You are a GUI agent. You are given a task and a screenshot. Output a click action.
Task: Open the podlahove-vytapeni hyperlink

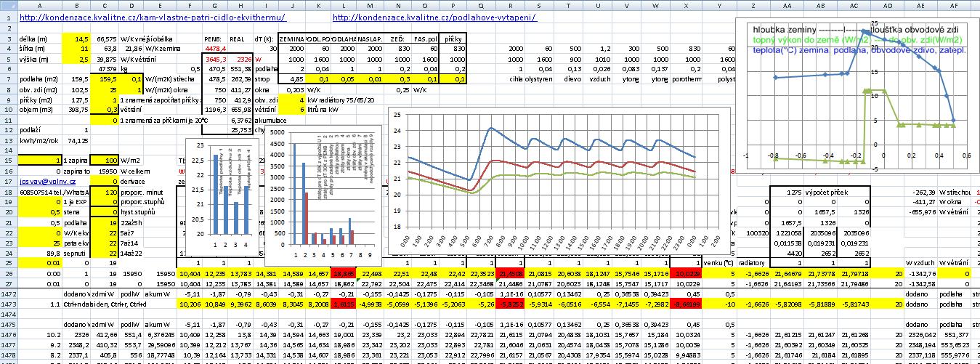point(434,17)
